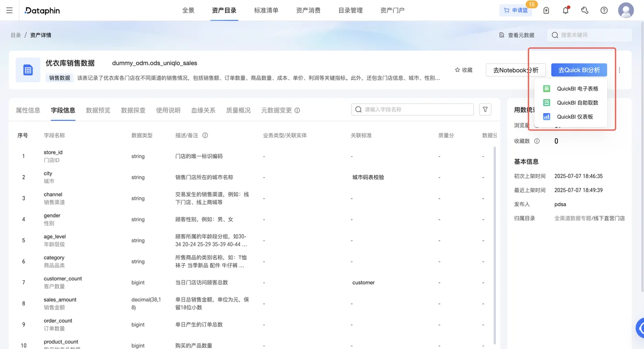
Task: Click the star icon next to 收藏
Action: coord(457,70)
